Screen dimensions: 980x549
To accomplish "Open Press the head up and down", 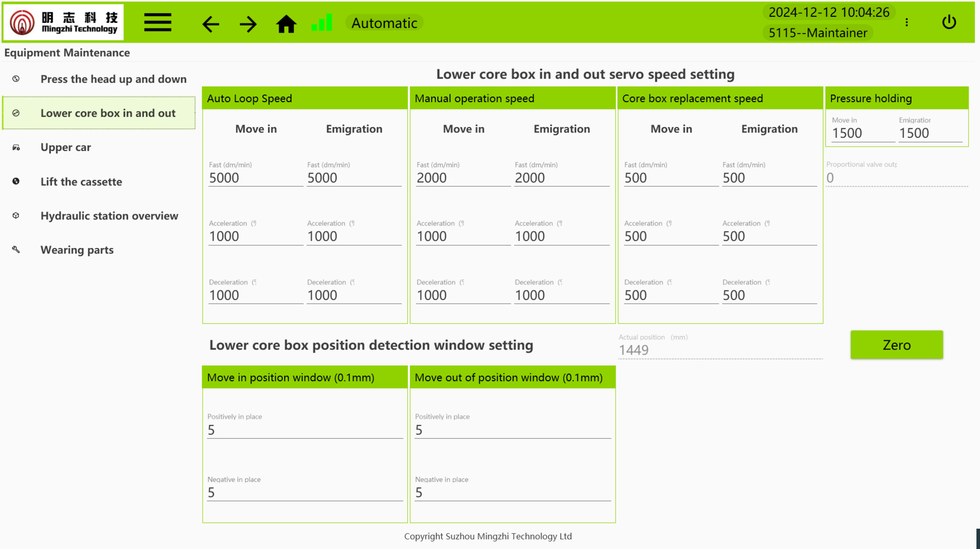I will 113,79.
